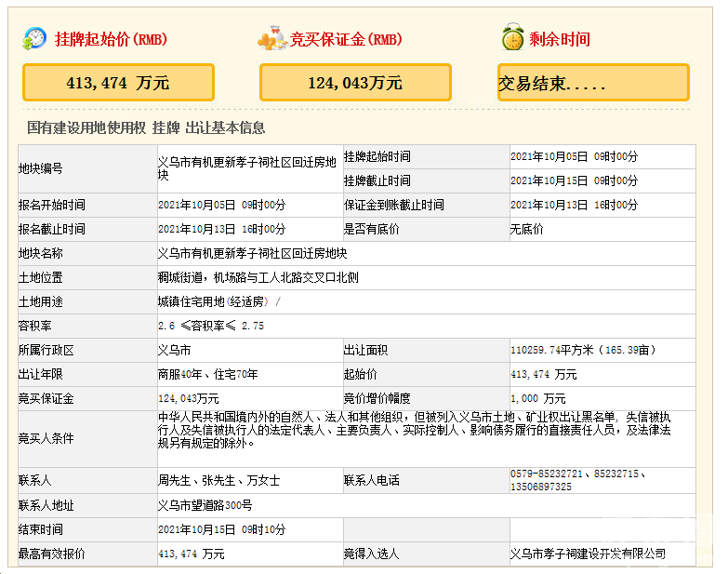Click the alarm clock icon beside 剩余时间
The width and height of the screenshot is (728, 574).
[511, 39]
